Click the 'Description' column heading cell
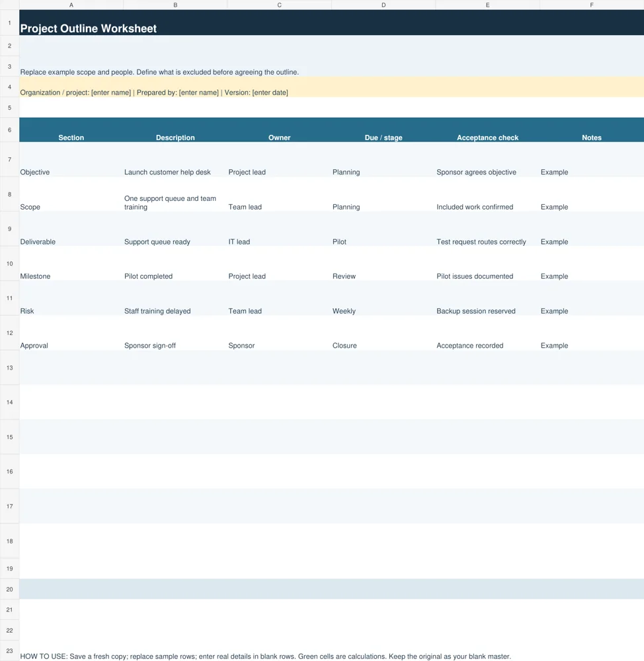Screen dimensions: 644x661 (x=175, y=130)
